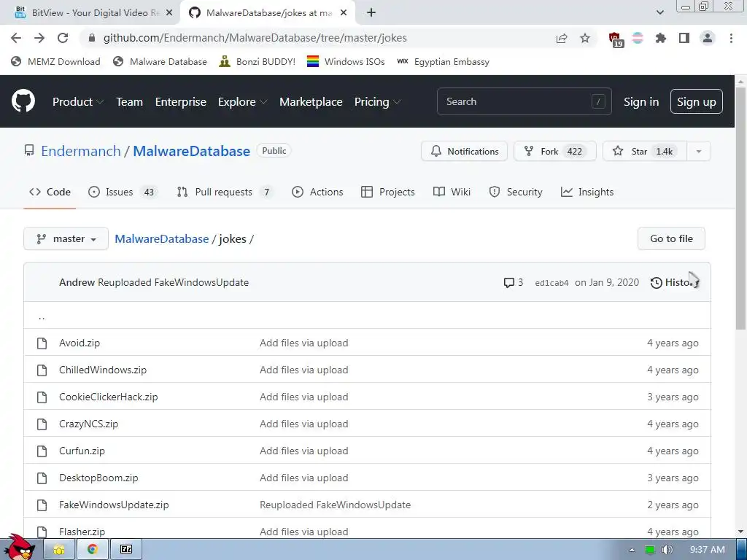This screenshot has height=560, width=747.
Task: Open the Chrome profile avatar
Action: 708,38
